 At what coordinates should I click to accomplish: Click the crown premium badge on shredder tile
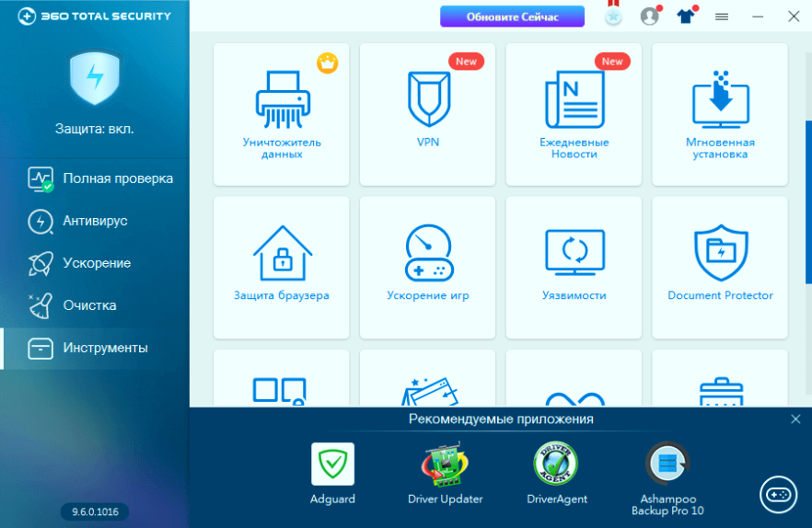(x=328, y=63)
